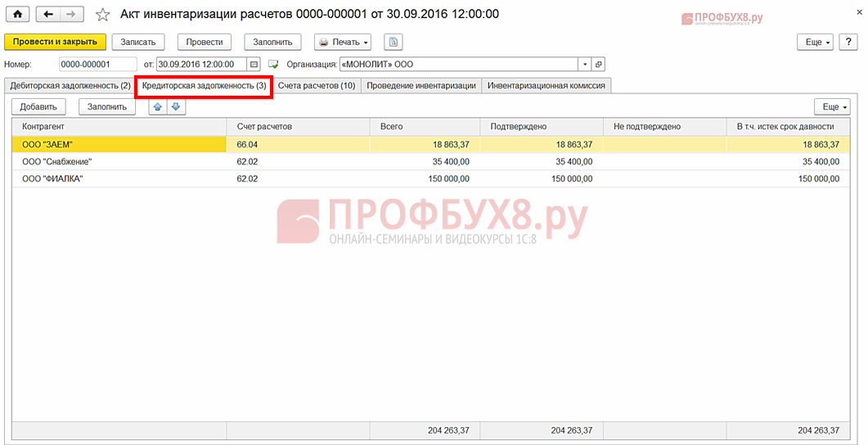Open the document report icon next to Печать
Screen dimensions: 868x445
coord(394,42)
